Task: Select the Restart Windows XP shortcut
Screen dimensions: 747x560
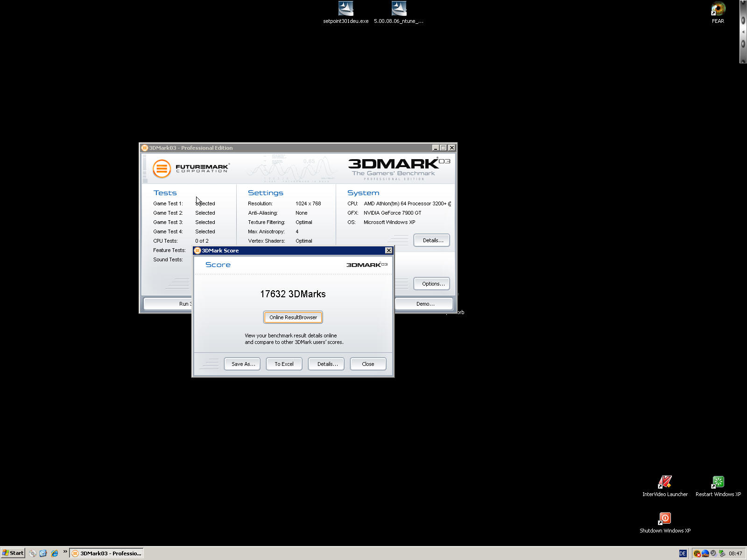Action: (x=718, y=486)
